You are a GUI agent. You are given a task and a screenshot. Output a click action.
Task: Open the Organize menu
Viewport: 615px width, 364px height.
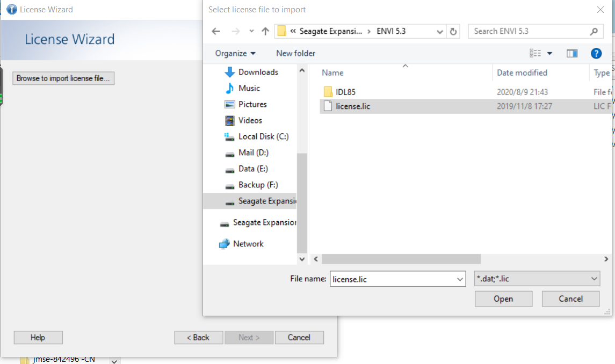tap(236, 53)
